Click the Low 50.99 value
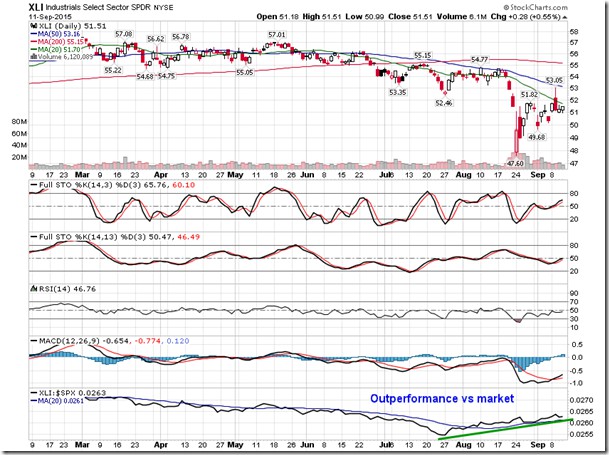 [365, 17]
